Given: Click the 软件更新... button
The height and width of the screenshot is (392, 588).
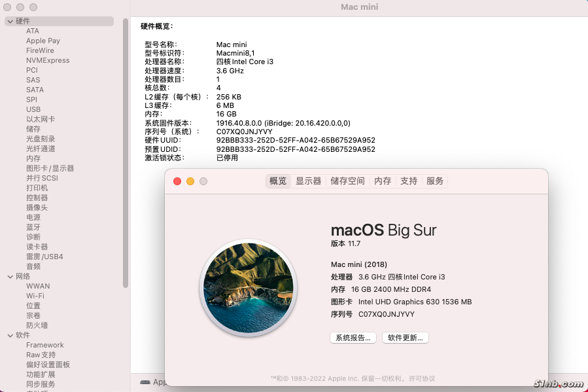Looking at the screenshot, I should 406,338.
